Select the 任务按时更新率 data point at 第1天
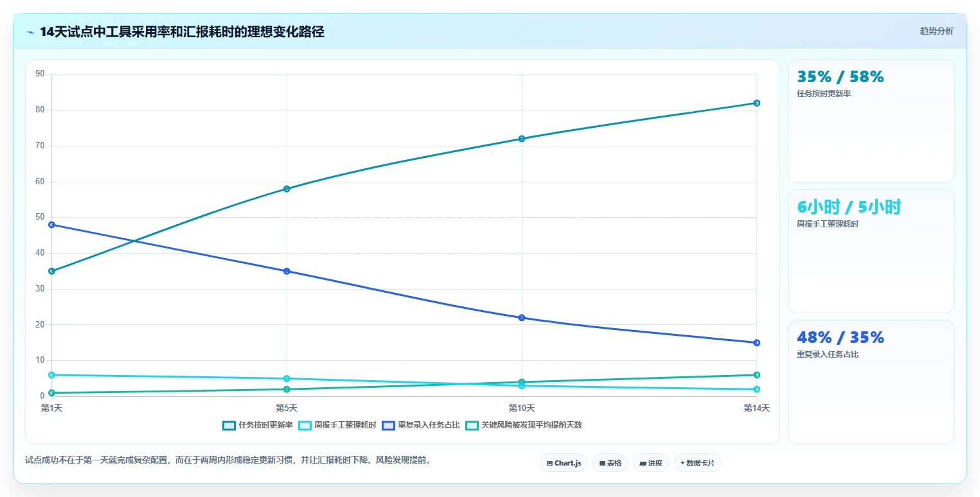The width and height of the screenshot is (980, 497). click(x=51, y=271)
